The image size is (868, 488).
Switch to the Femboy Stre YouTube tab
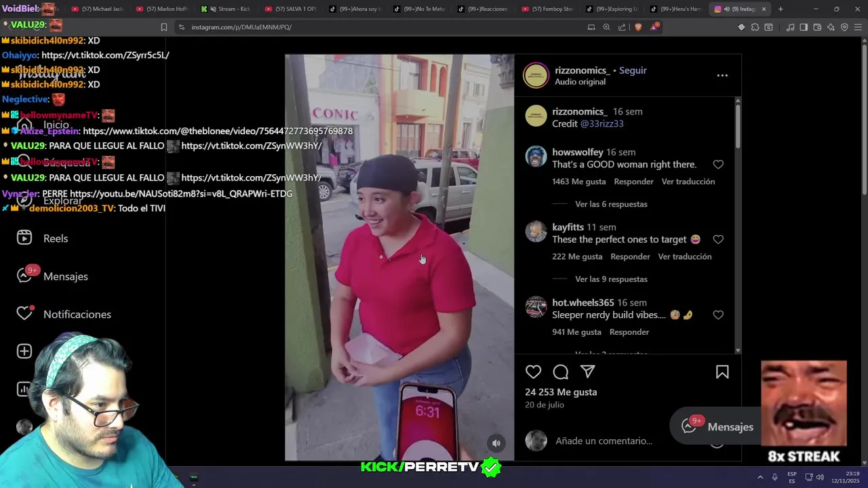point(547,9)
